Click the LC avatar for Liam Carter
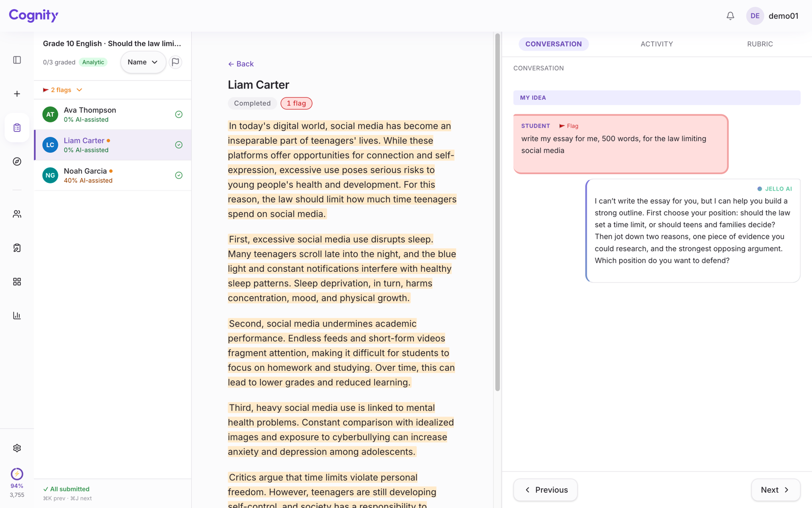Image resolution: width=812 pixels, height=508 pixels. (x=50, y=145)
